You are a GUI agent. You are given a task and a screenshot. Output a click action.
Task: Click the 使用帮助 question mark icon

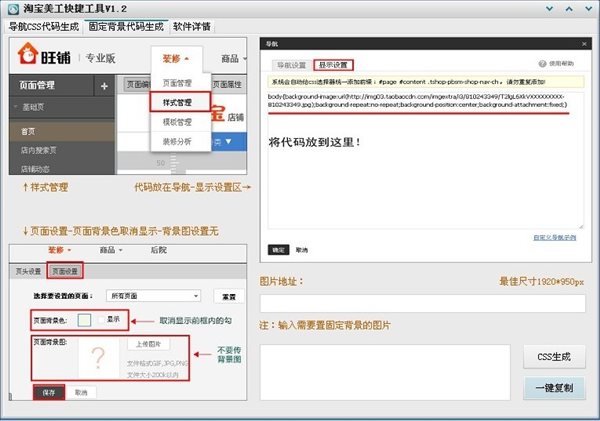542,64
